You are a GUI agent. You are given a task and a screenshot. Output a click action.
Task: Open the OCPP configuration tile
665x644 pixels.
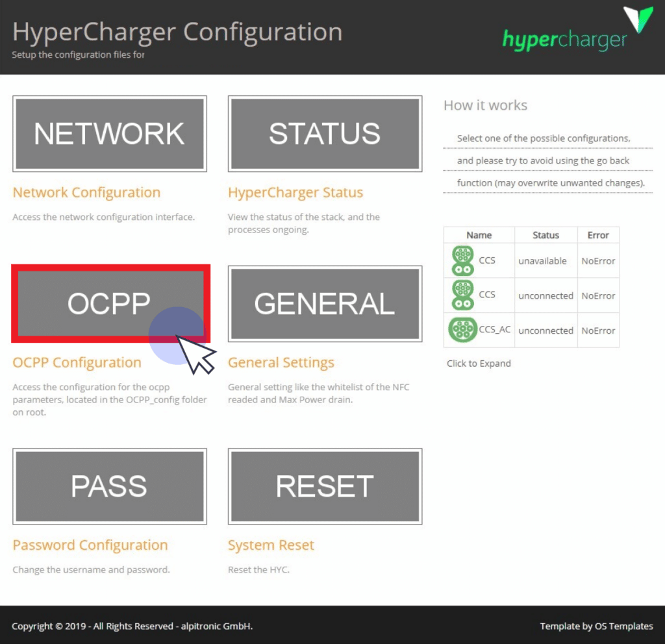point(110,304)
